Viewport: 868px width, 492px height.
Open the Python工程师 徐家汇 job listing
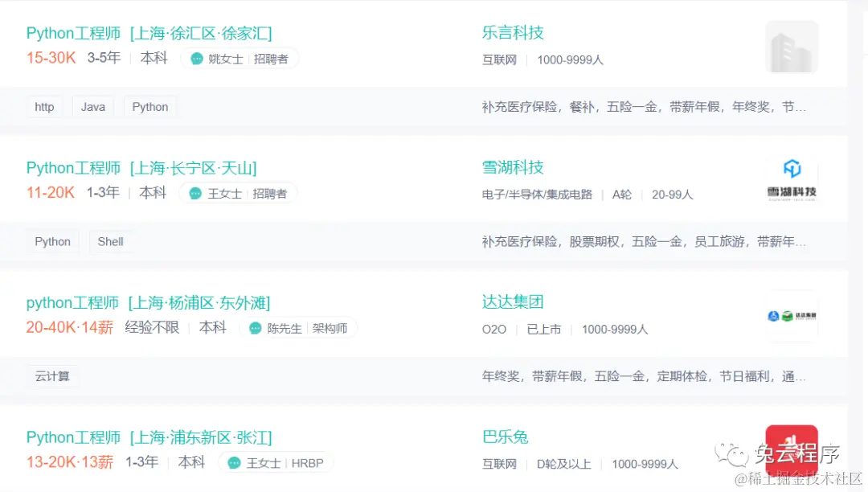(149, 33)
